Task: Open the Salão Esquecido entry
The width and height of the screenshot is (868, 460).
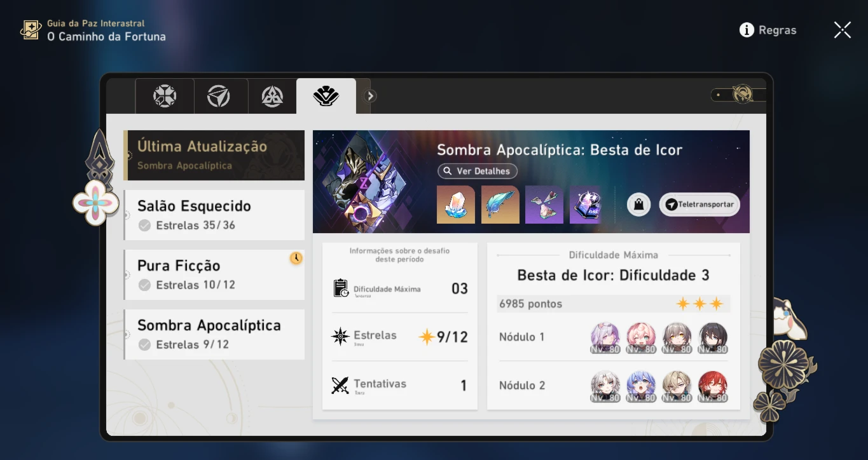Action: (214, 215)
